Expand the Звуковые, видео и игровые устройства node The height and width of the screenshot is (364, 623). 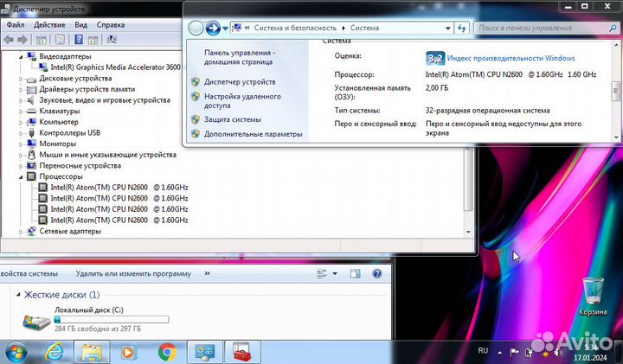coord(21,101)
